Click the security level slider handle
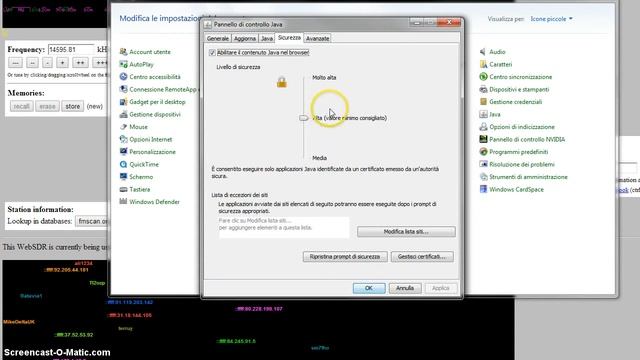Image resolution: width=640 pixels, height=360 pixels. 303,118
